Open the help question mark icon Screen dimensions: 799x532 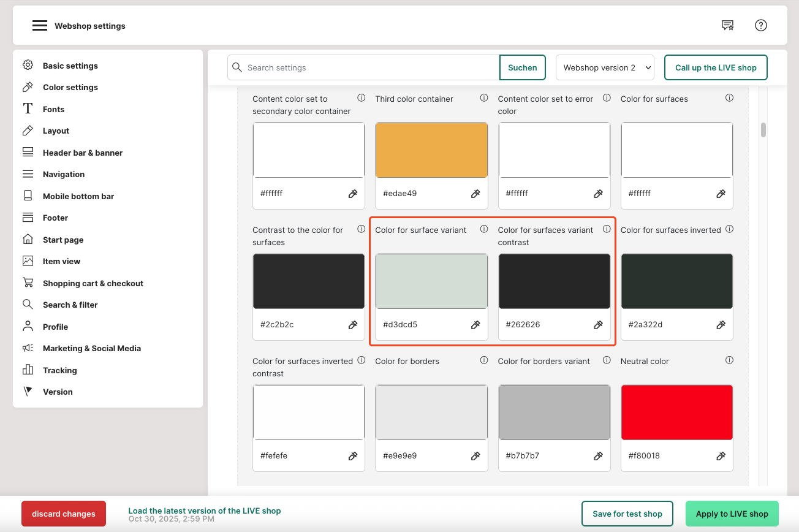click(760, 25)
